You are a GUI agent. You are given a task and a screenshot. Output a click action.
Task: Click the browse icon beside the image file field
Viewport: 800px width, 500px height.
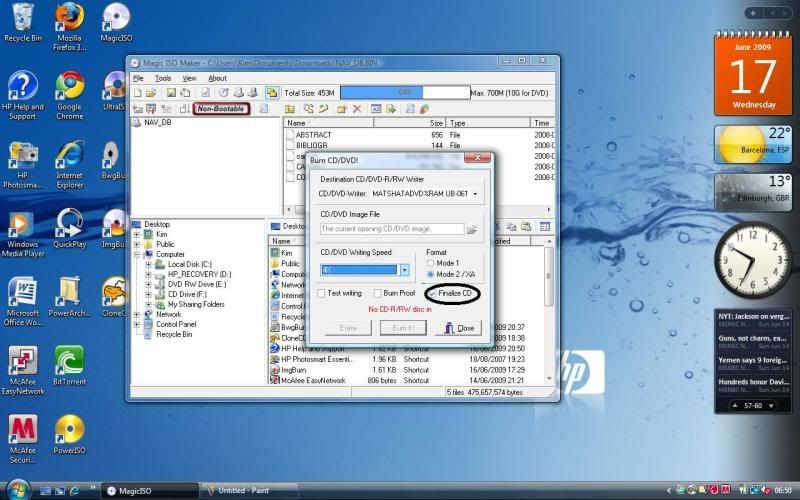[x=471, y=230]
